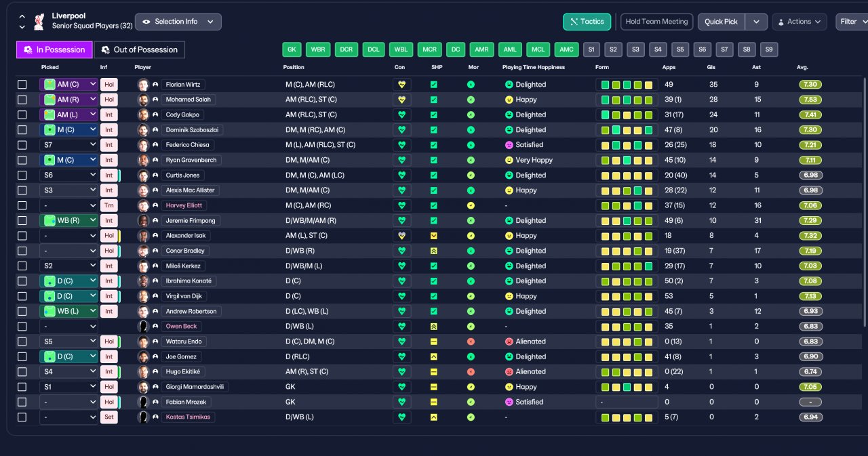Screen dimensions: 868x456
Task: Open the Filter dropdown
Action: click(852, 22)
